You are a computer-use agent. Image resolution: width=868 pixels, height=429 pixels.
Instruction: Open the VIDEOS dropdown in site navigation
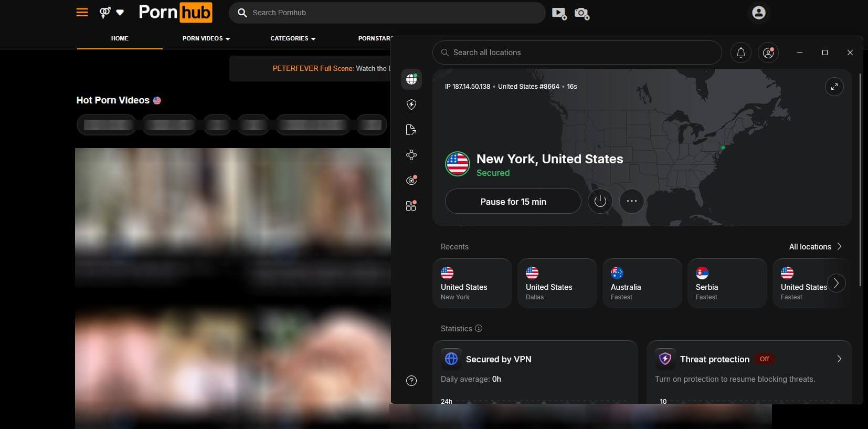tap(206, 38)
